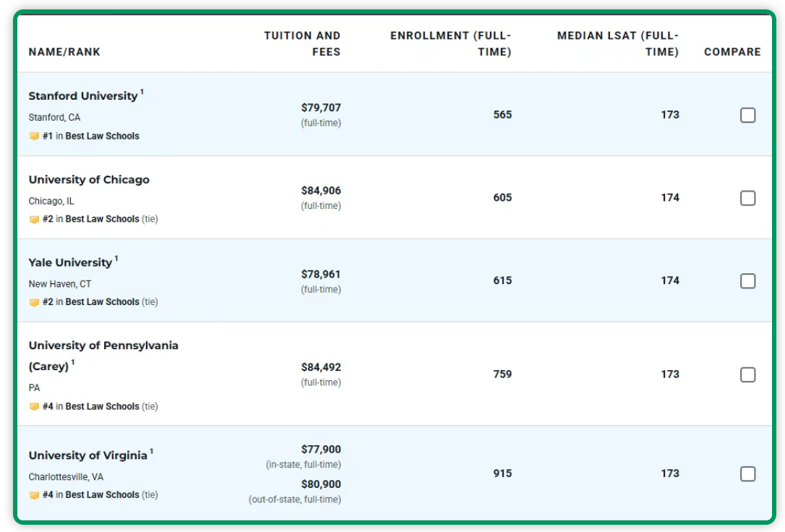Check the compare box for Stanford University
This screenshot has width=785, height=532.
[x=748, y=115]
